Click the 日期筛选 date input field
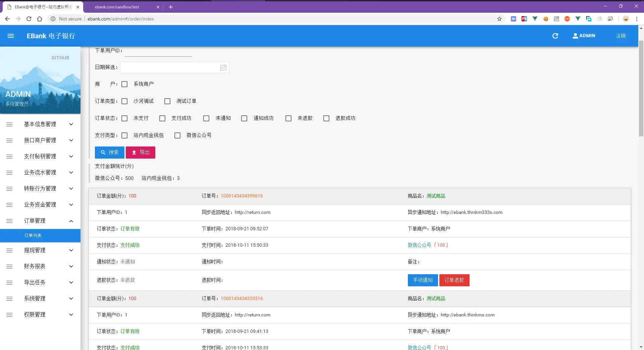644x350 pixels. 174,67
